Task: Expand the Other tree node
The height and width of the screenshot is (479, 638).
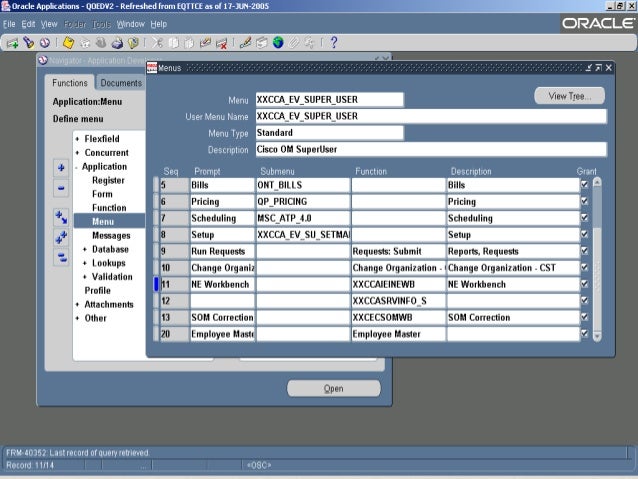Action: coord(77,318)
